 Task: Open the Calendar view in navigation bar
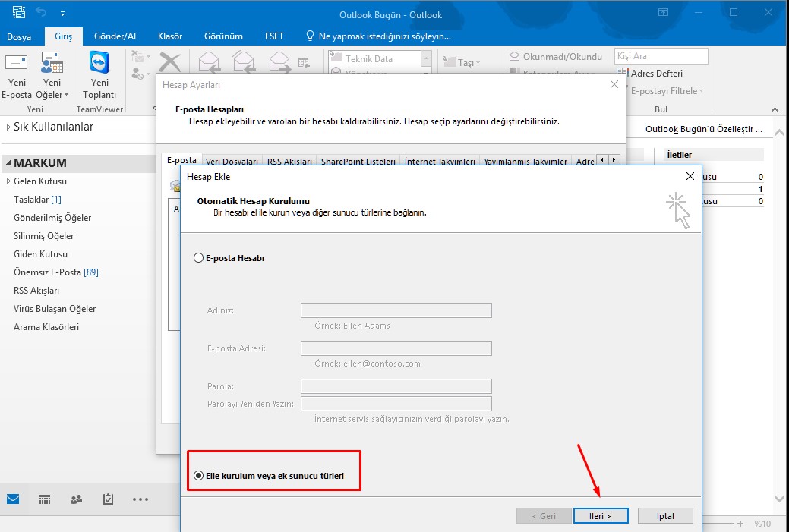click(x=45, y=499)
